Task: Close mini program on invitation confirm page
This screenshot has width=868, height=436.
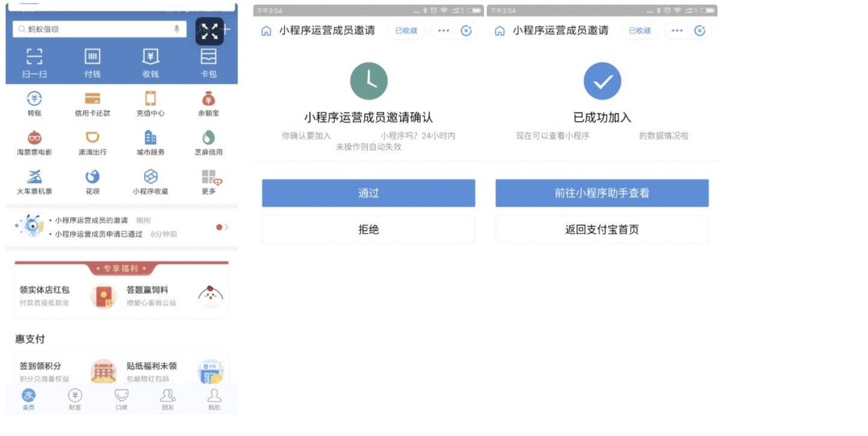Action: pyautogui.click(x=466, y=31)
